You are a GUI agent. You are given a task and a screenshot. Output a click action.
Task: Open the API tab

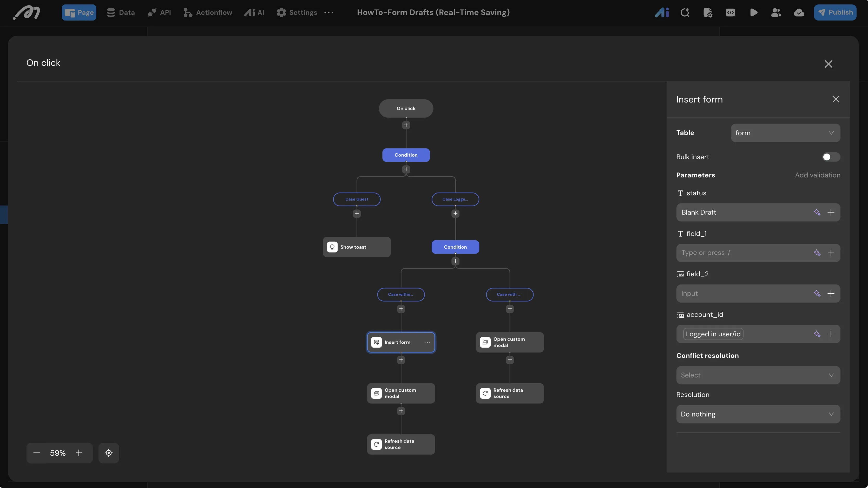click(x=159, y=12)
